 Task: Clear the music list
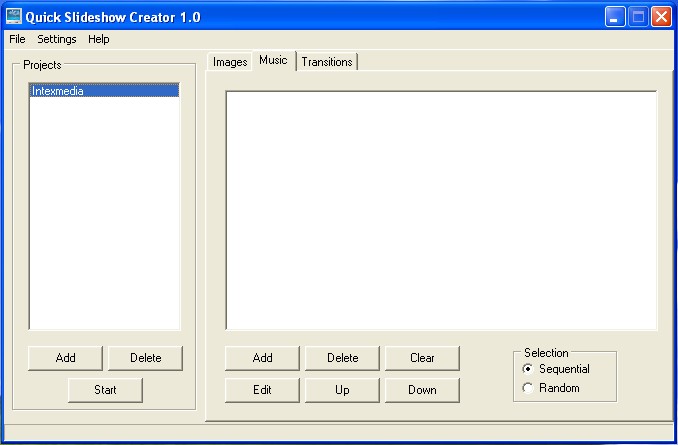pos(422,358)
